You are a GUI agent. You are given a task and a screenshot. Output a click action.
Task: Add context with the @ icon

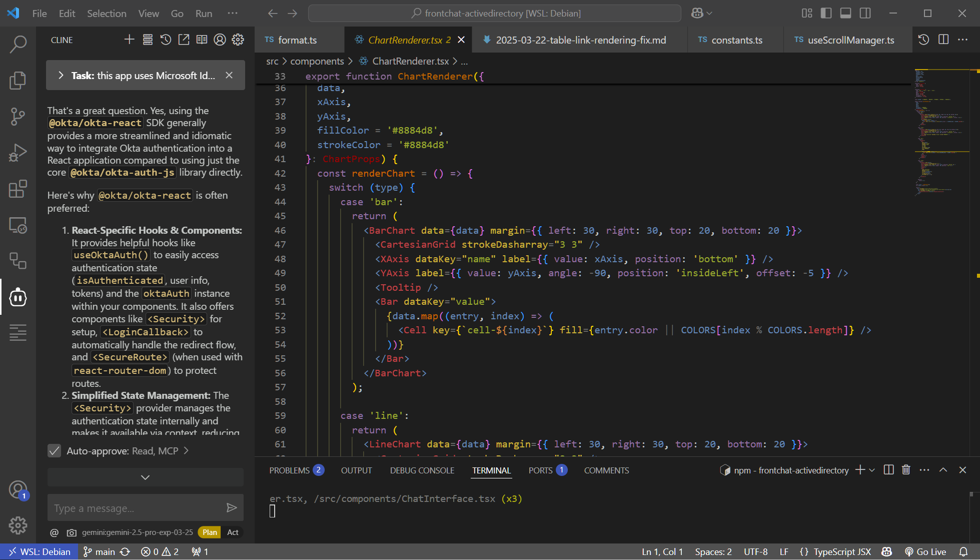pos(55,532)
